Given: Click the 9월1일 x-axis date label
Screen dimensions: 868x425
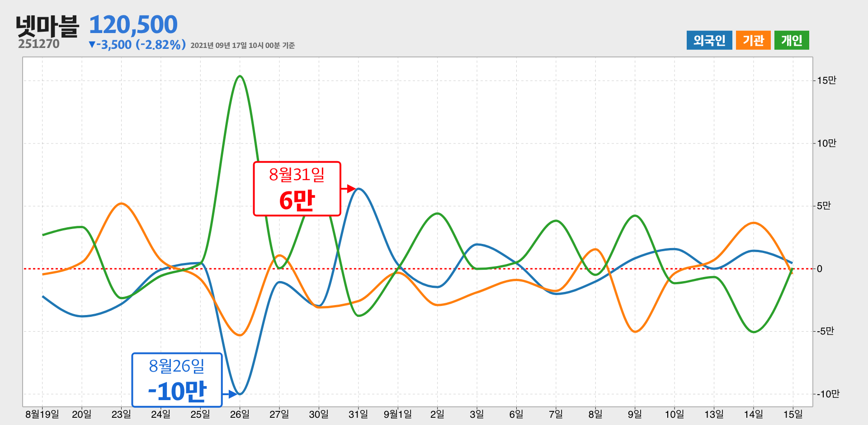Looking at the screenshot, I should pos(398,414).
